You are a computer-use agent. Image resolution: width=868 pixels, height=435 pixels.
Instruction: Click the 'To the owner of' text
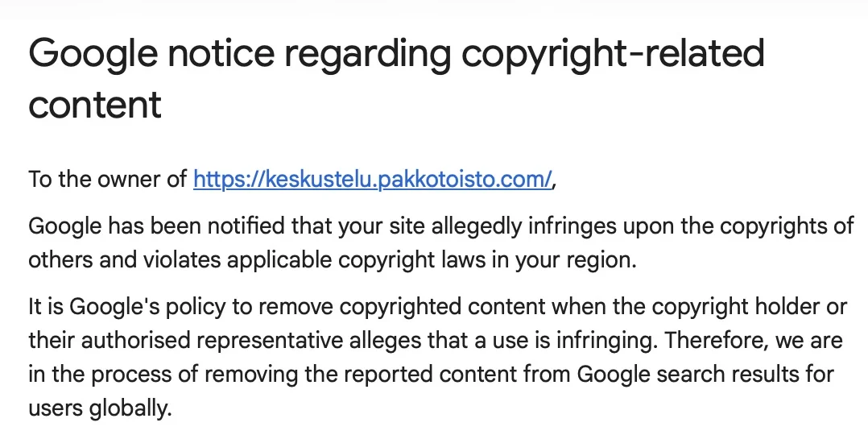[108, 179]
